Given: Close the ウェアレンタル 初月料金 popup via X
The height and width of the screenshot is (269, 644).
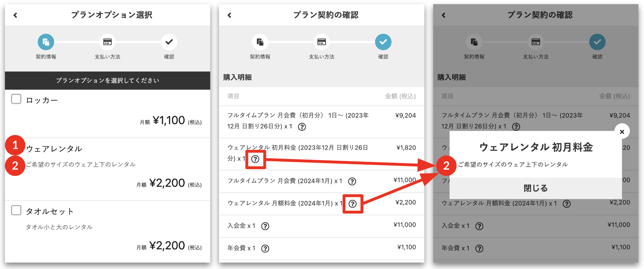Looking at the screenshot, I should (622, 132).
